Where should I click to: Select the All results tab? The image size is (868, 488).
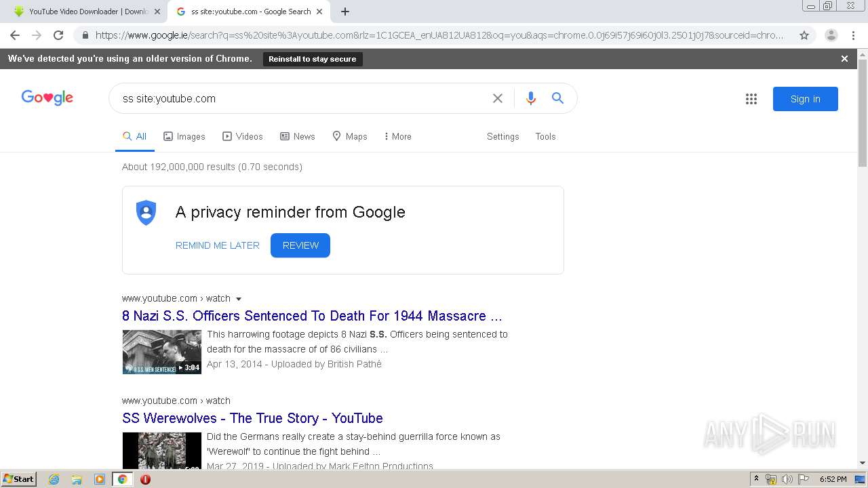[x=134, y=136]
